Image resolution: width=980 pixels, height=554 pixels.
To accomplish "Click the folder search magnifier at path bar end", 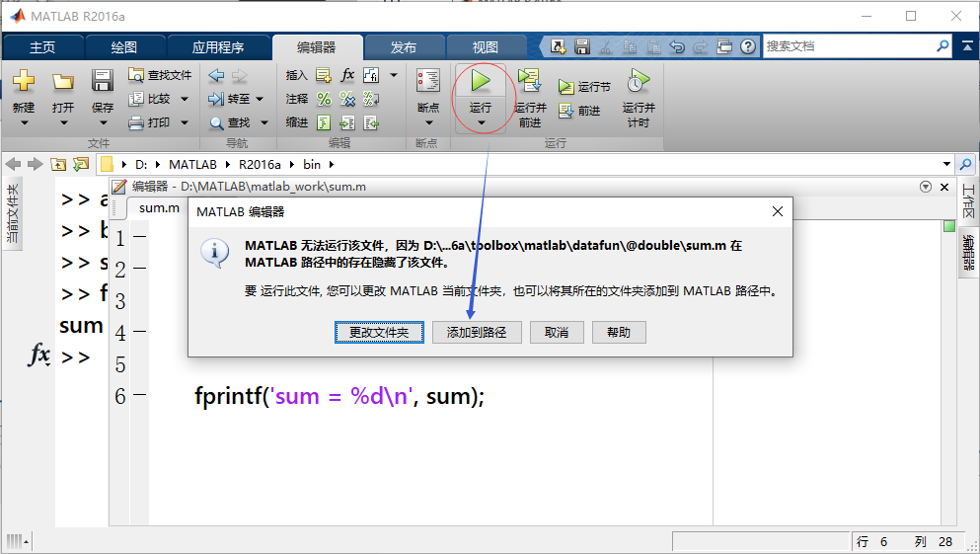I will tap(965, 165).
